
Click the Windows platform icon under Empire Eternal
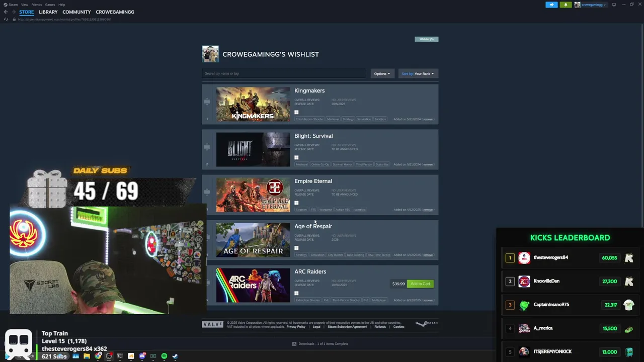(x=296, y=203)
